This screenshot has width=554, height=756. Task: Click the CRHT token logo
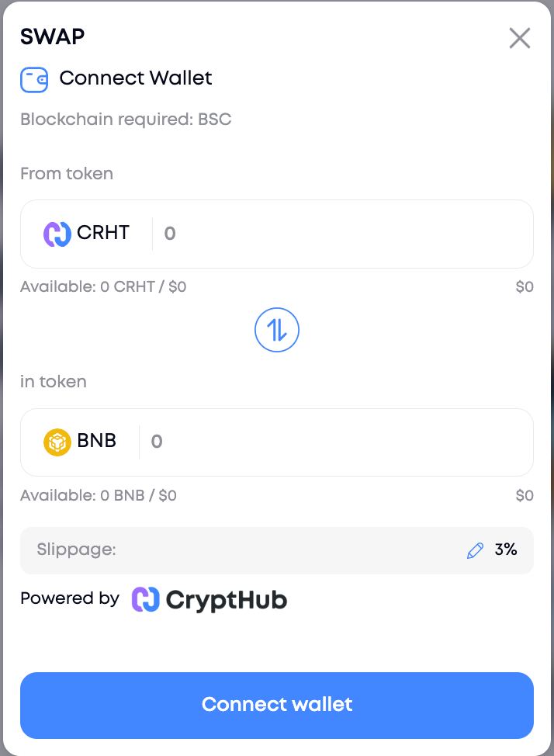57,234
